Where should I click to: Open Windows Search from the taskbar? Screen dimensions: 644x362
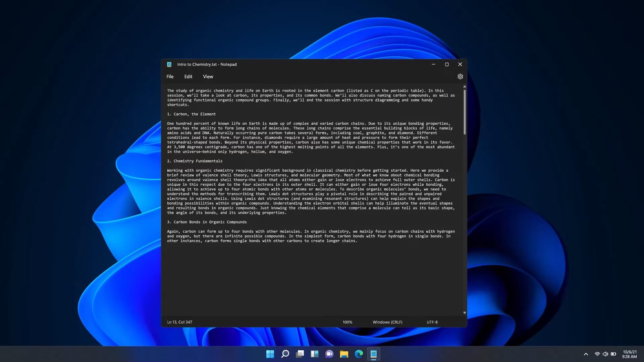click(x=285, y=354)
